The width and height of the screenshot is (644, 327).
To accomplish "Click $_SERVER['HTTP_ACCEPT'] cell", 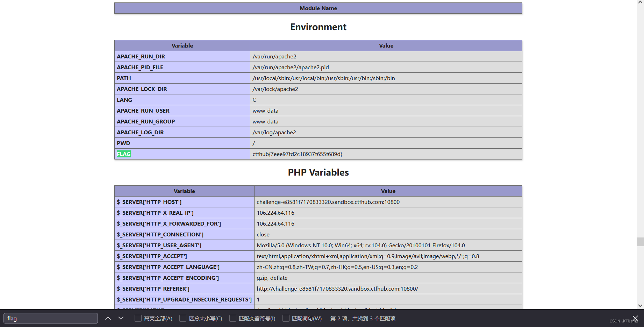I will click(184, 256).
